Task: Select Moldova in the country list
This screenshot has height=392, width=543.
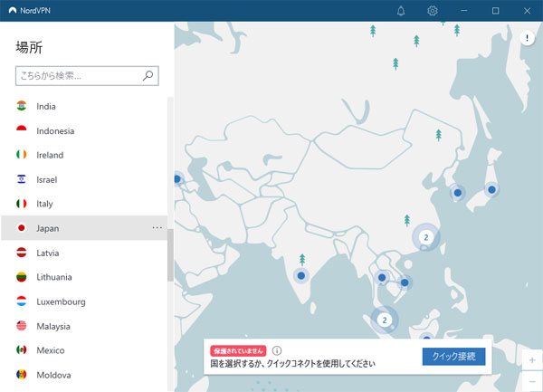Action: (84, 375)
